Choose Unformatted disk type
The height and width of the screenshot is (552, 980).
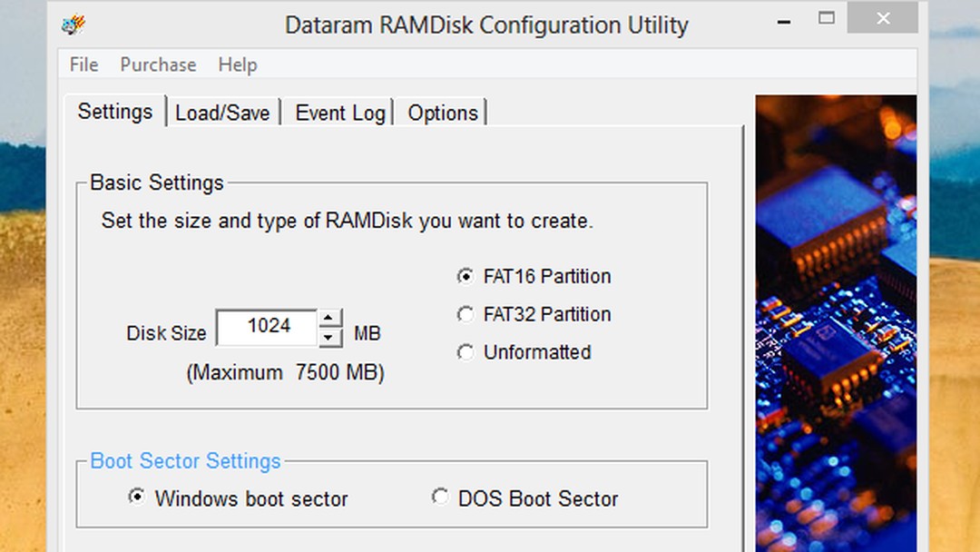[465, 352]
